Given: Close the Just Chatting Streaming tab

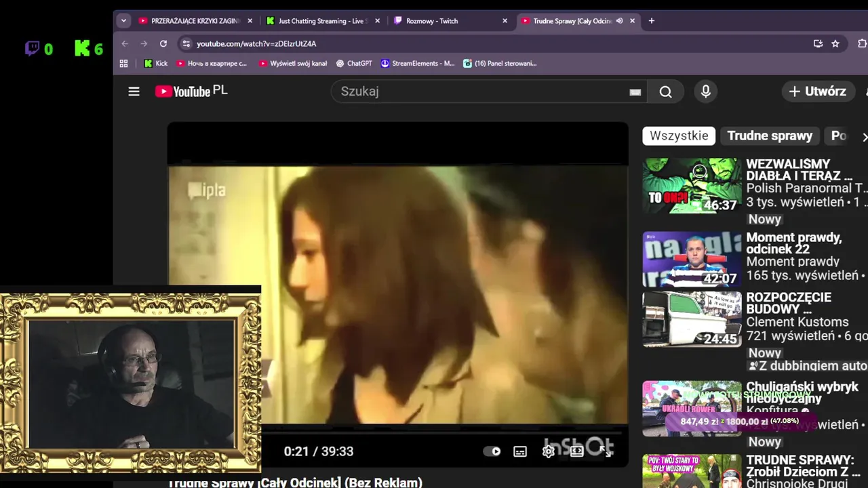Looking at the screenshot, I should (x=378, y=21).
